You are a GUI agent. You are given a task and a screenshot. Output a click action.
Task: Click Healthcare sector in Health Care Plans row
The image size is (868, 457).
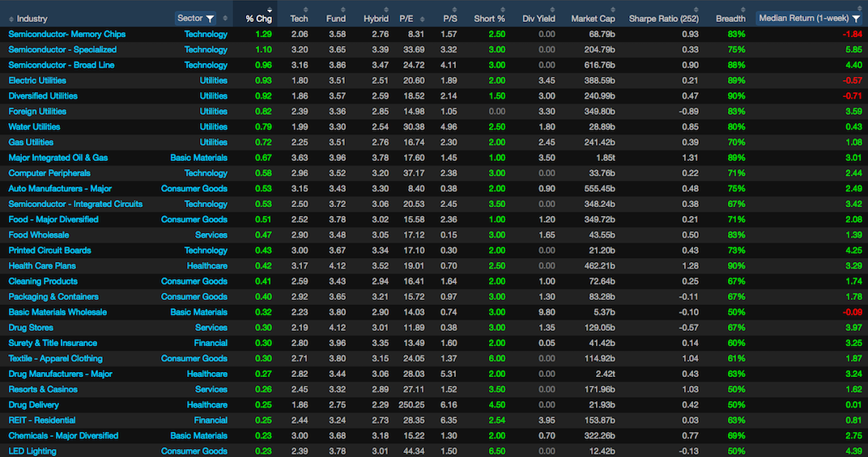(207, 267)
